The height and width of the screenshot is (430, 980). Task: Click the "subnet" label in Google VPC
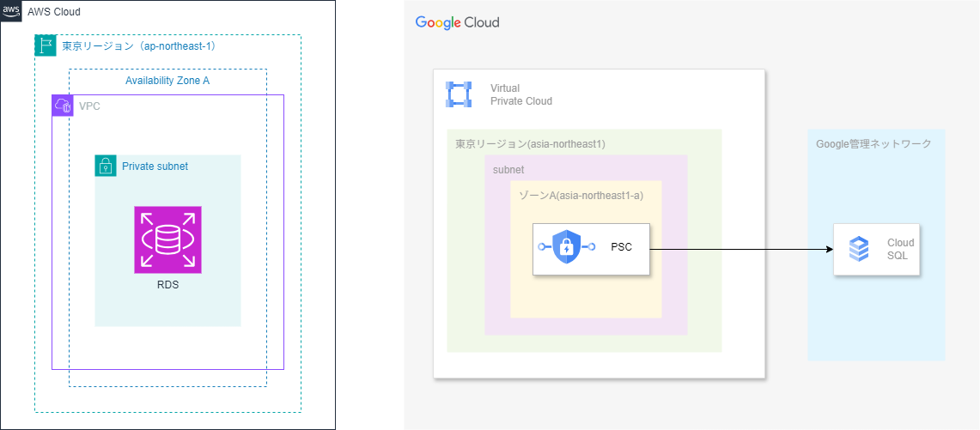point(508,169)
